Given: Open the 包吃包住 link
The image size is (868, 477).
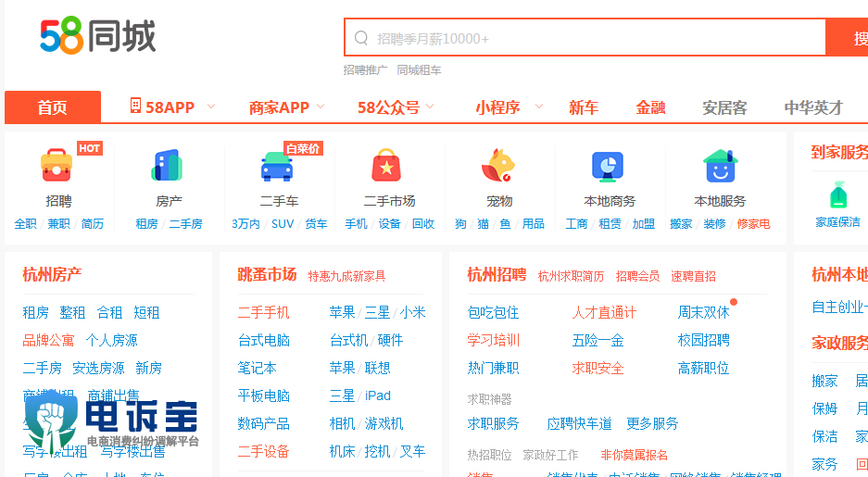Looking at the screenshot, I should 493,312.
